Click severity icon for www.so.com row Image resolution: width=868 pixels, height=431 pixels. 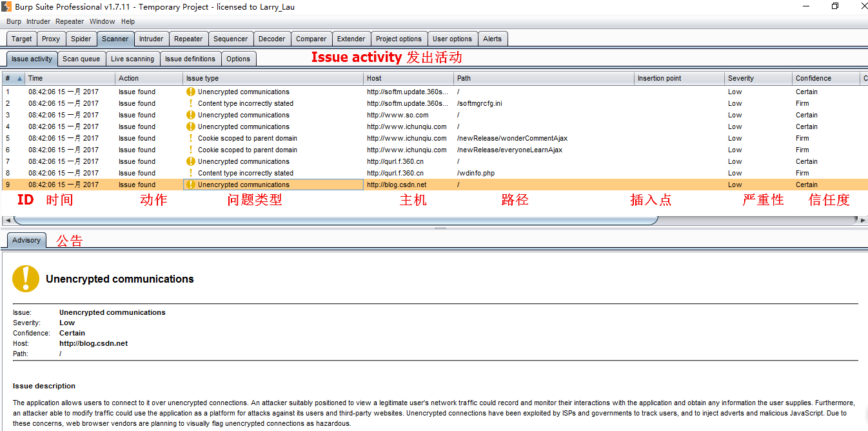tap(191, 115)
